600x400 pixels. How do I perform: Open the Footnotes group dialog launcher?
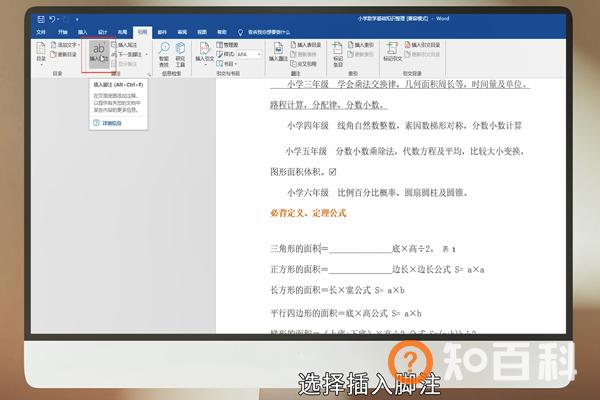pos(149,74)
